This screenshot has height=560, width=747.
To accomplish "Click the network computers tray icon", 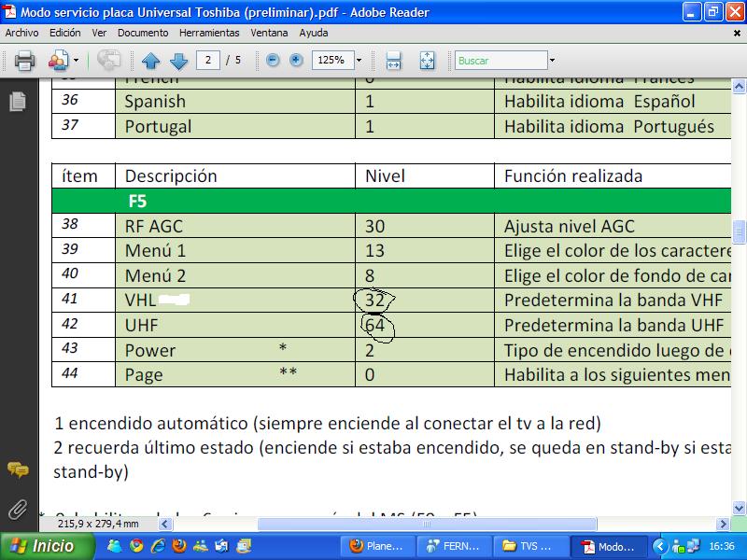I will (x=693, y=546).
